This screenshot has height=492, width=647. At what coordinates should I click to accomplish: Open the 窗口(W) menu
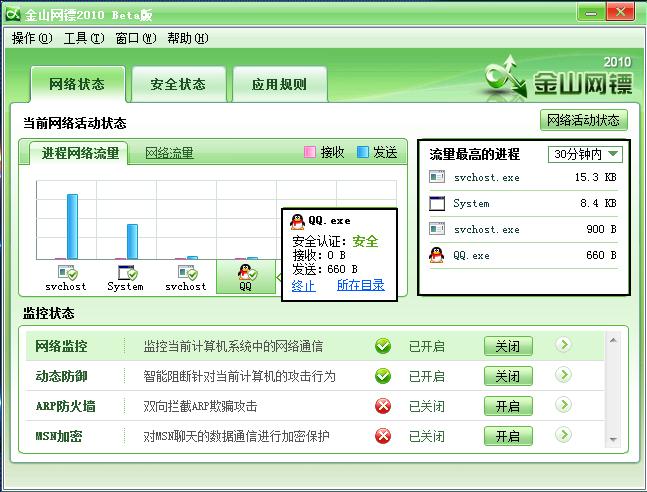(x=136, y=38)
